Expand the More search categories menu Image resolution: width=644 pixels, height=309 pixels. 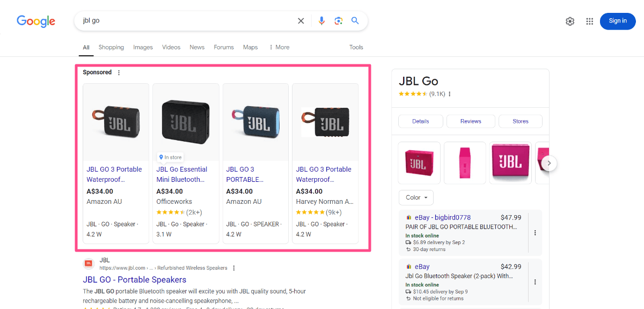[x=279, y=47]
